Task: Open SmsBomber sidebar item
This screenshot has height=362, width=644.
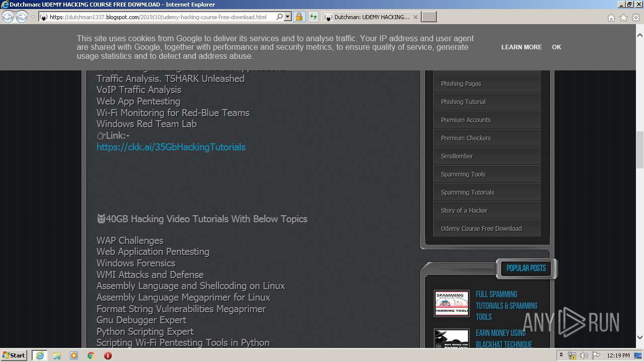Action: [x=487, y=156]
